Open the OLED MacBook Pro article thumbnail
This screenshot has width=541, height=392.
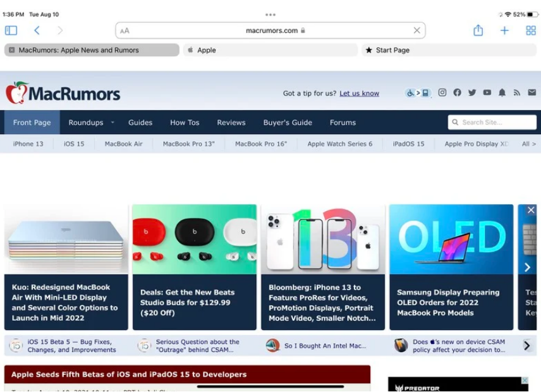[x=451, y=239]
